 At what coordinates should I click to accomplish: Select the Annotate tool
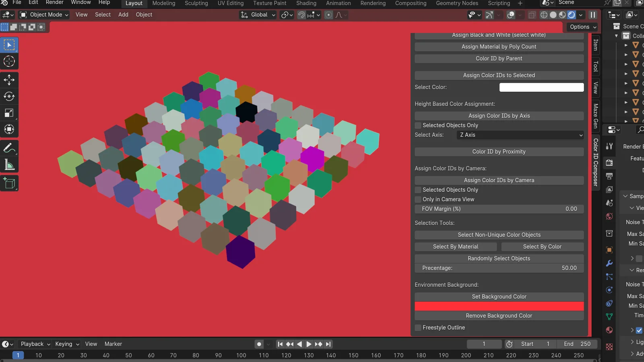click(9, 148)
